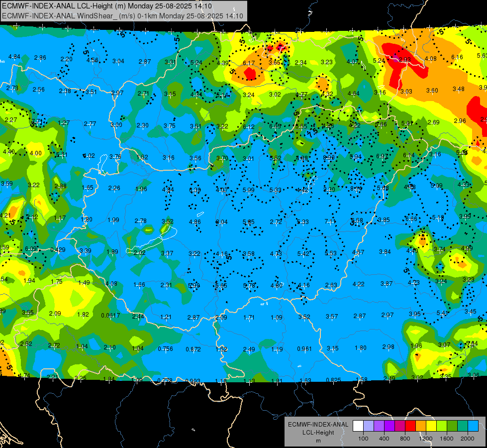This screenshot has width=487, height=448.
Task: Click the grid value 4.00
Action: pyautogui.click(x=36, y=153)
